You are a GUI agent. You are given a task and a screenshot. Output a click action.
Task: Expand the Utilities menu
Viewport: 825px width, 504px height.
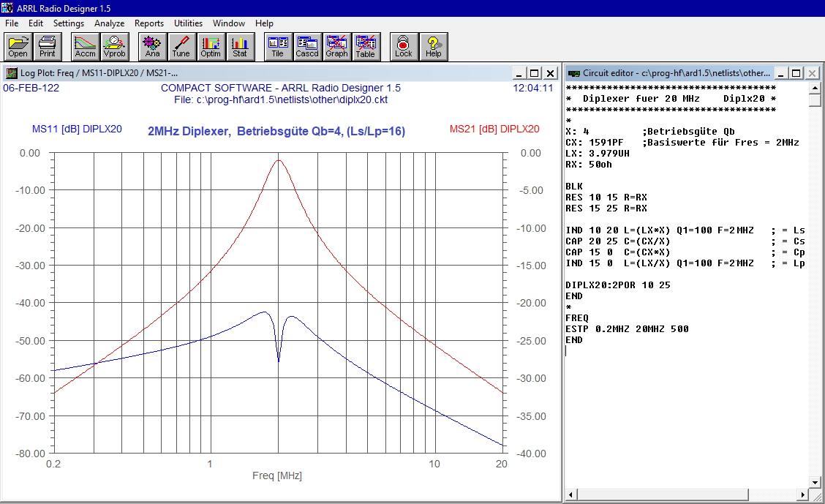(x=188, y=23)
